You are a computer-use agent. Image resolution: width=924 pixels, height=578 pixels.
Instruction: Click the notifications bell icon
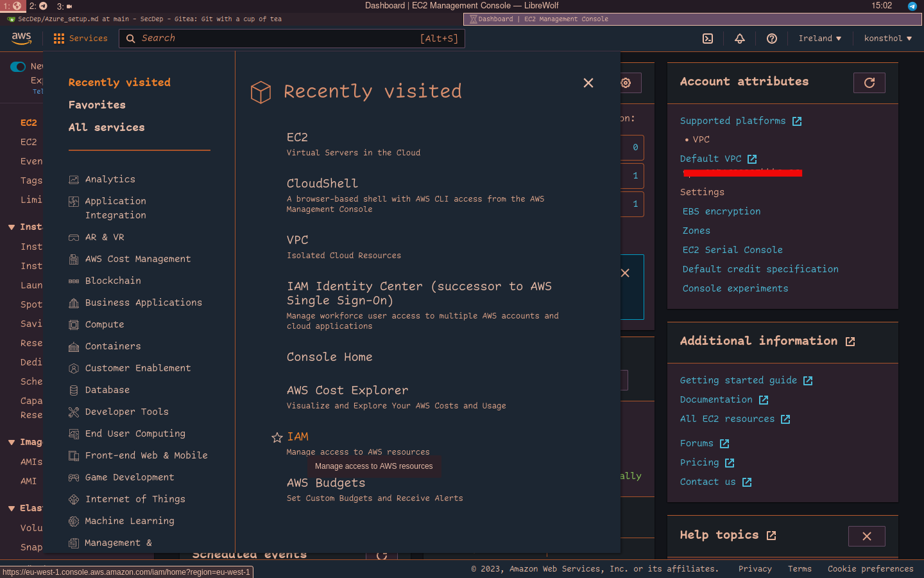tap(740, 39)
